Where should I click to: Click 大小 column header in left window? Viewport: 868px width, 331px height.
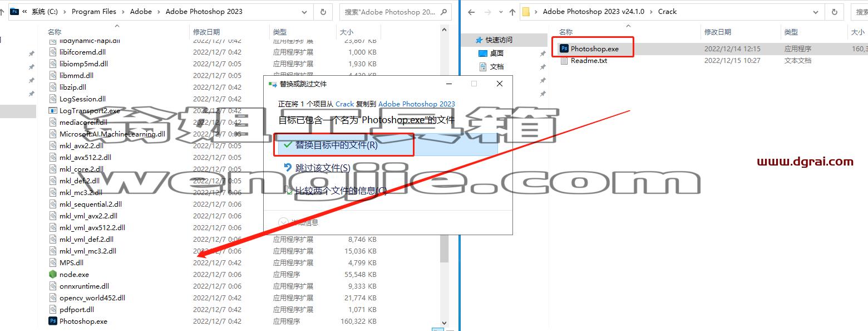pyautogui.click(x=347, y=32)
